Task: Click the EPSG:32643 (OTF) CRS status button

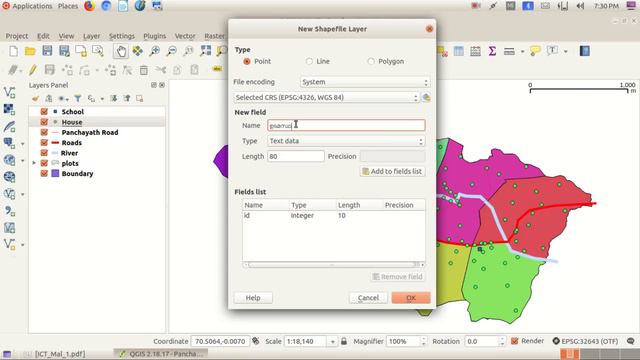Action: pos(585,341)
